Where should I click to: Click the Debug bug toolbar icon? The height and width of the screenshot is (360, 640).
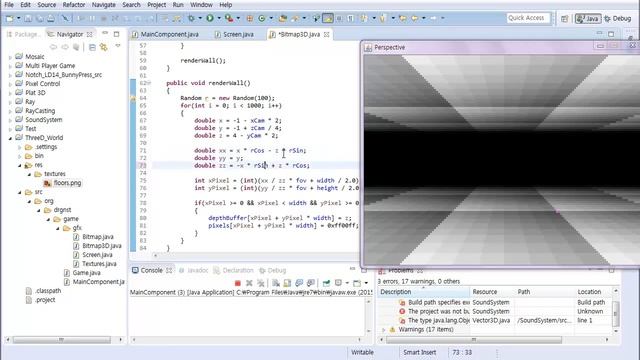point(191,18)
